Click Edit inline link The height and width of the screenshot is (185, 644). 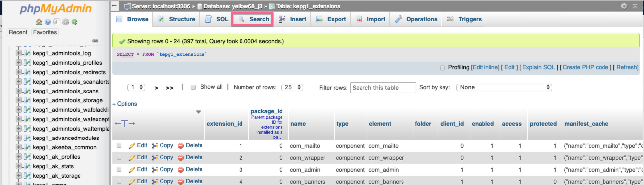(485, 67)
